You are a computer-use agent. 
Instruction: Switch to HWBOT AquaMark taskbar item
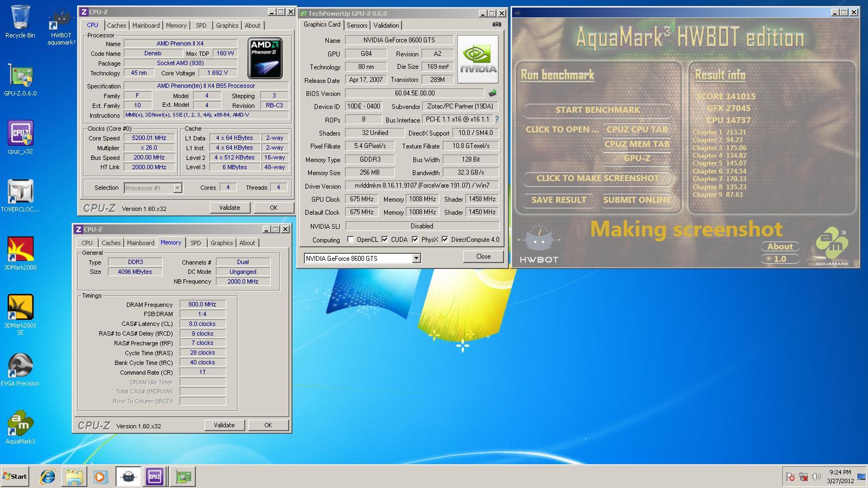click(128, 477)
